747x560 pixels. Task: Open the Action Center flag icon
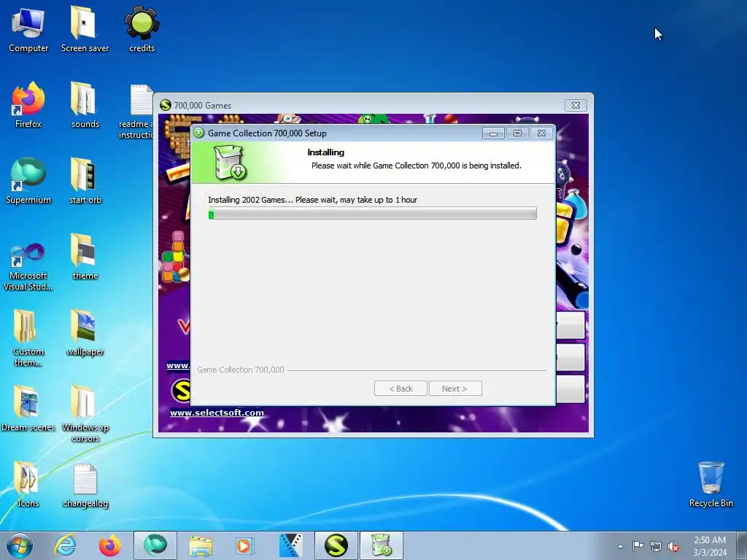pos(638,546)
